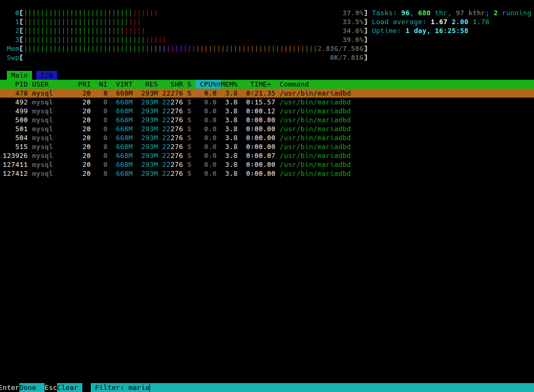Click the Esc Clear button
Viewport: 534px width, 392px height.
click(63, 388)
